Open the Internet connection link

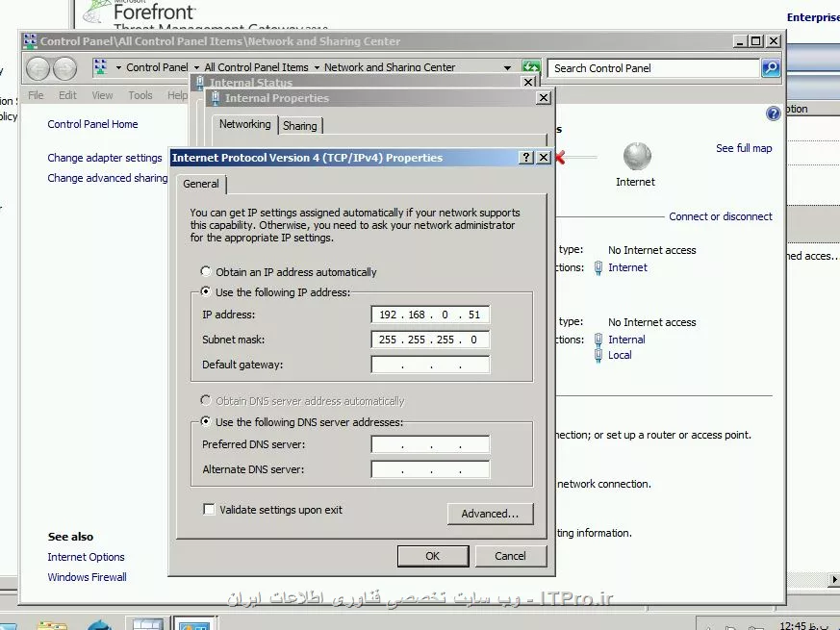(x=628, y=267)
